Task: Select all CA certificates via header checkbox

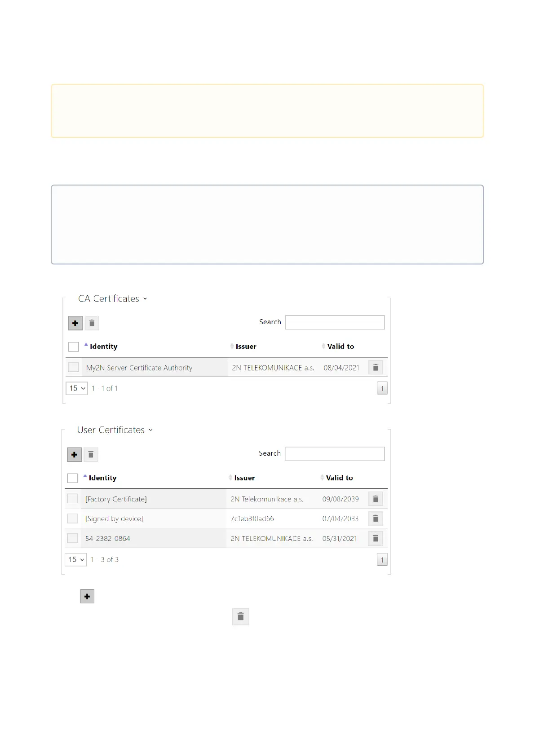Action: tap(74, 347)
